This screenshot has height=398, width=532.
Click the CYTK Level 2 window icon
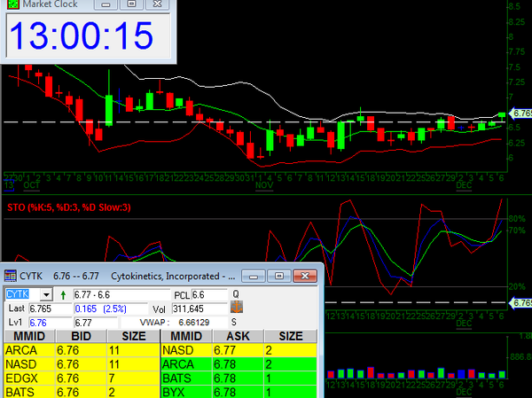[x=12, y=277]
